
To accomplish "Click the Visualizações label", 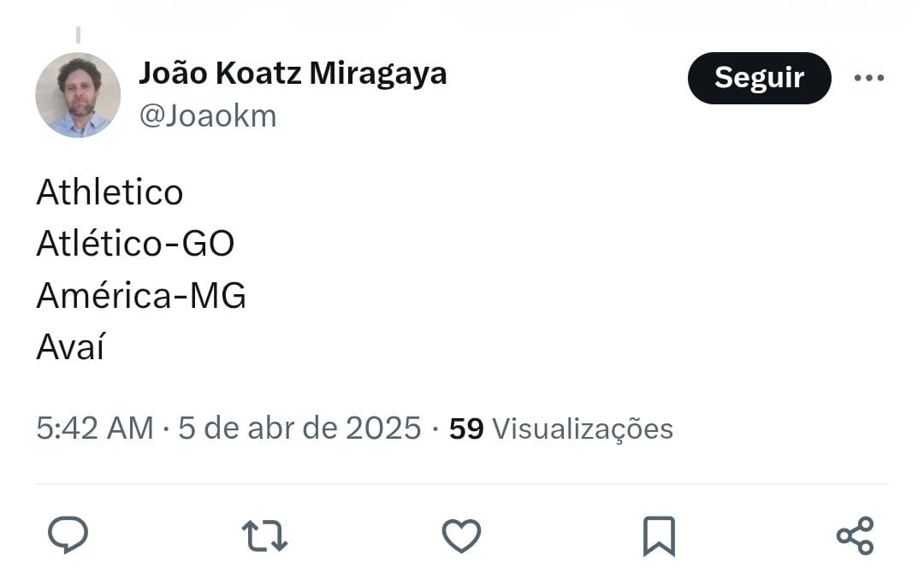I will [x=583, y=428].
